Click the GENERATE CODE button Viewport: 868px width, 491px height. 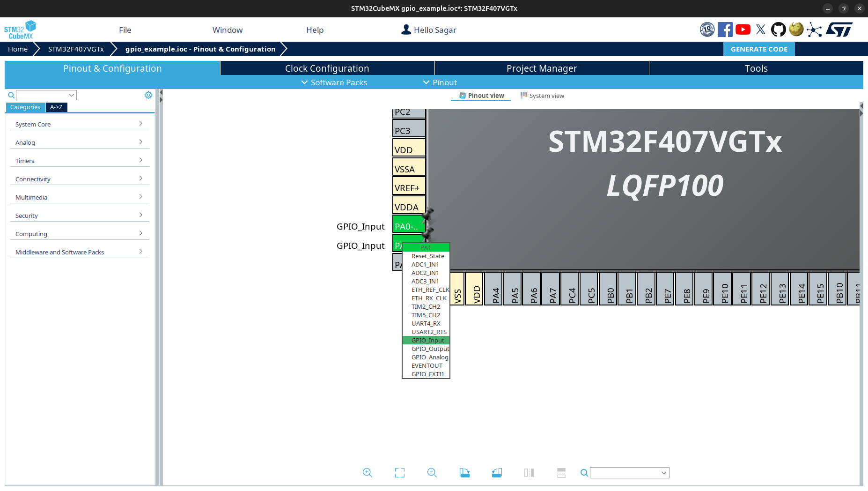[x=759, y=49]
